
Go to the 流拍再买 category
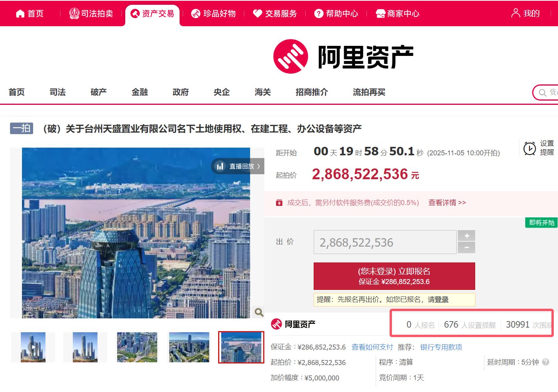point(369,92)
